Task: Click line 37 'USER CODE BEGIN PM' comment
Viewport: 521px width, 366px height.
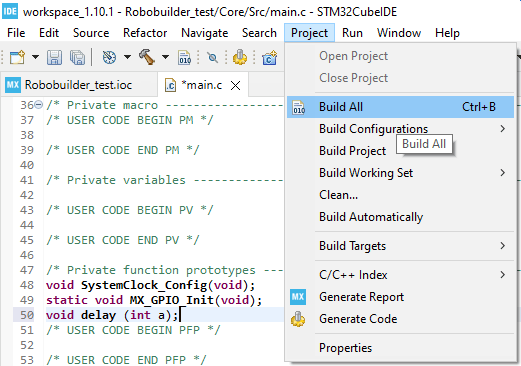Action: pyautogui.click(x=130, y=120)
